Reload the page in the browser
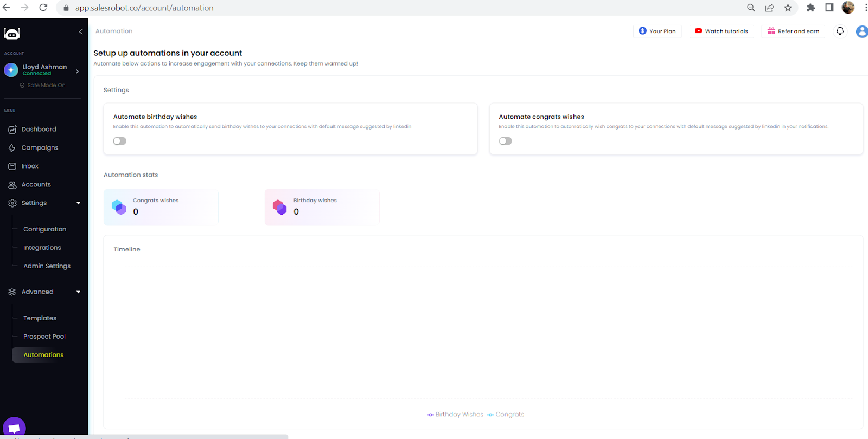 [x=43, y=8]
